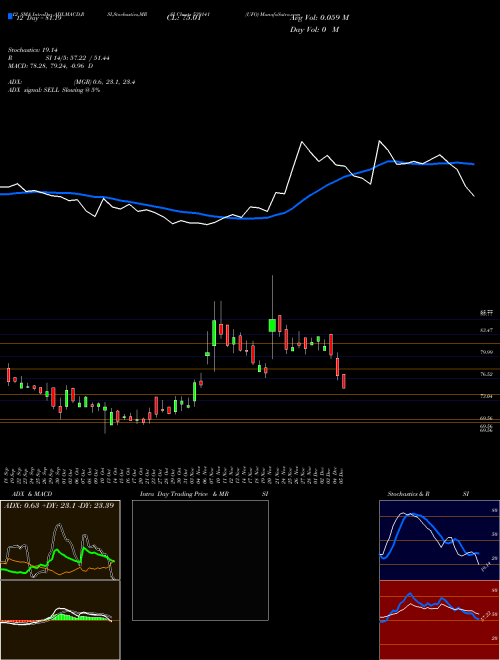Click the '(MGR) 0.6, 23.1, 23.4' ADX values
The height and width of the screenshot is (660, 500).
[104, 82]
